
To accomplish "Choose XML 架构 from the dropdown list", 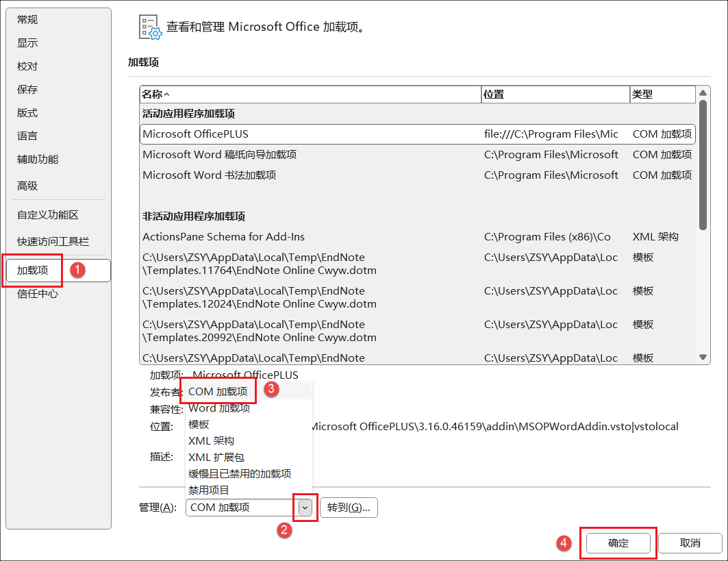I will (249, 440).
